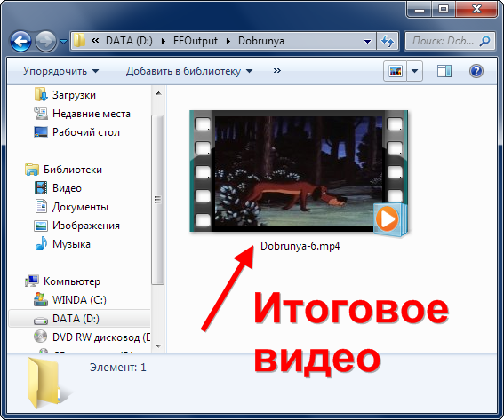Click DVD RW disc icon
Viewport: 504px width, 420px height.
click(41, 337)
